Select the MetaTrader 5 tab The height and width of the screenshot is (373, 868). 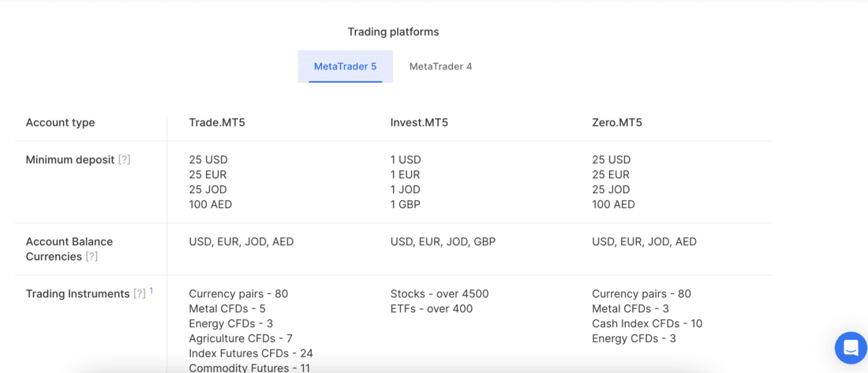[346, 66]
